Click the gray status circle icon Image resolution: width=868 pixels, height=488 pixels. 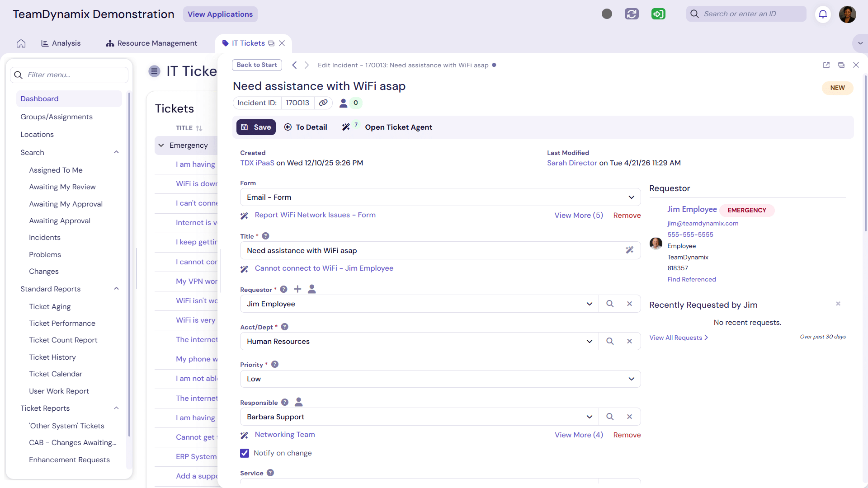click(607, 14)
